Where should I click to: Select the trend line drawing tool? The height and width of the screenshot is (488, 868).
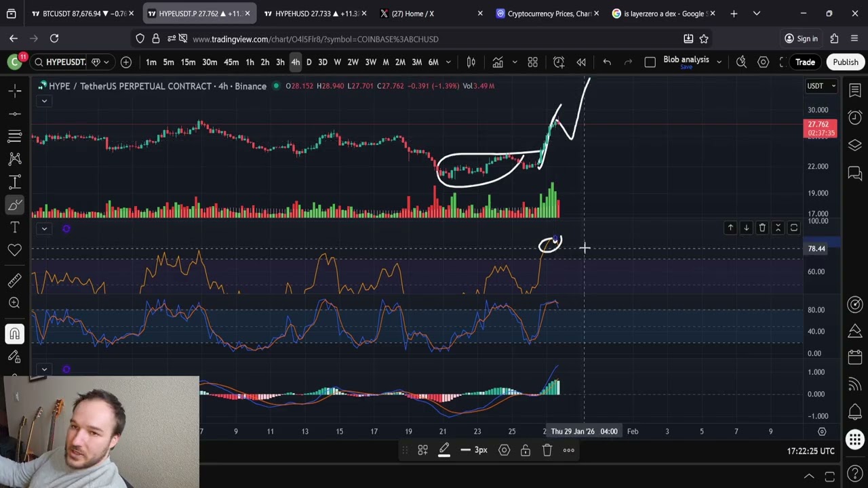point(15,113)
